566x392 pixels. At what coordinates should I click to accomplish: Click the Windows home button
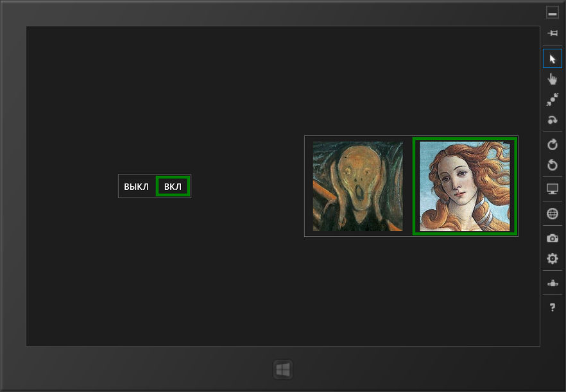[282, 370]
